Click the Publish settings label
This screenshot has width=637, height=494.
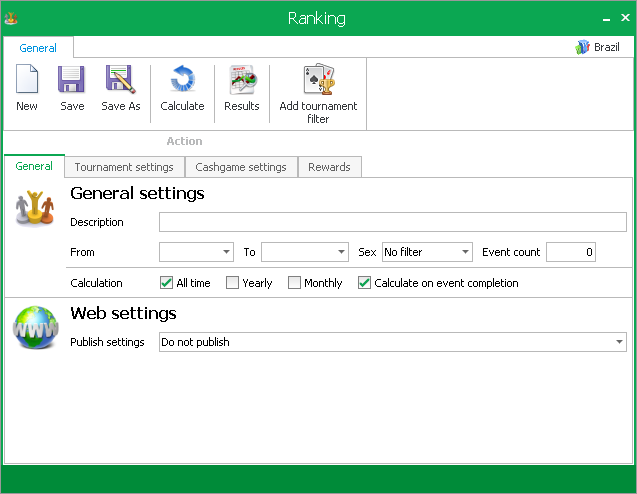pos(107,342)
